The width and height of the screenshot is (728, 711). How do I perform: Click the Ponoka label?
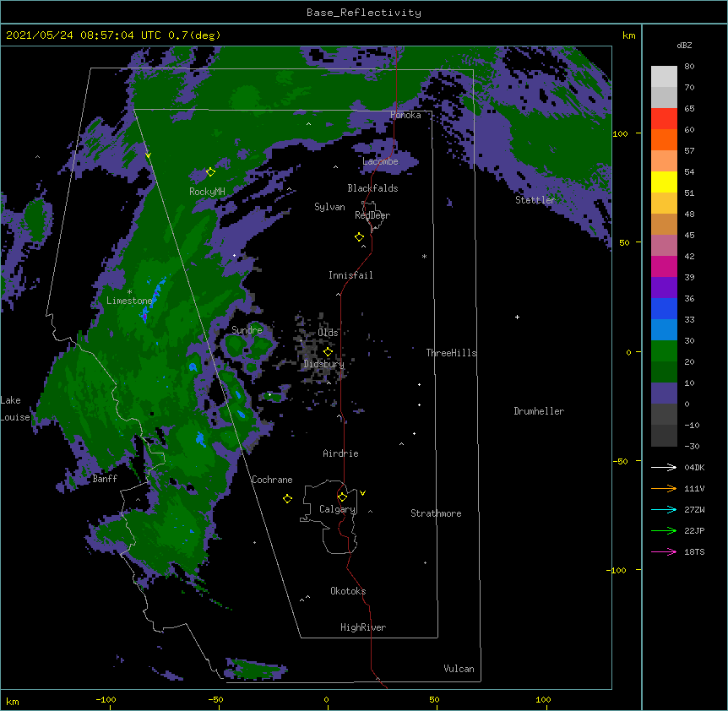tap(405, 115)
